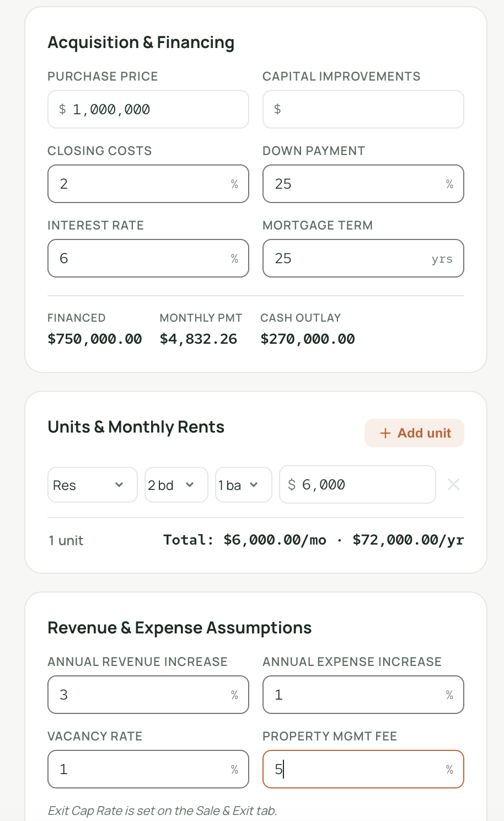The height and width of the screenshot is (821, 504).
Task: Focus the Purchase Price input field
Action: 148,109
